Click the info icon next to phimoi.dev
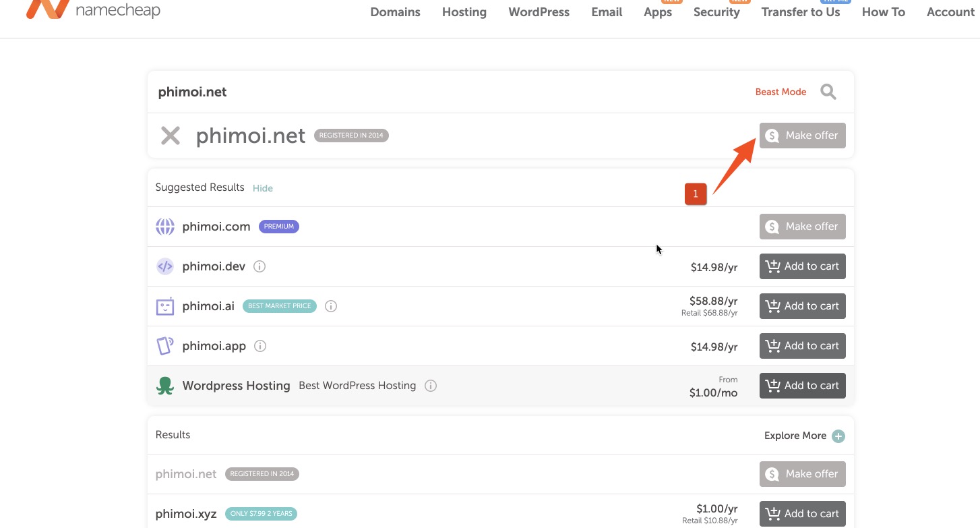 (259, 266)
